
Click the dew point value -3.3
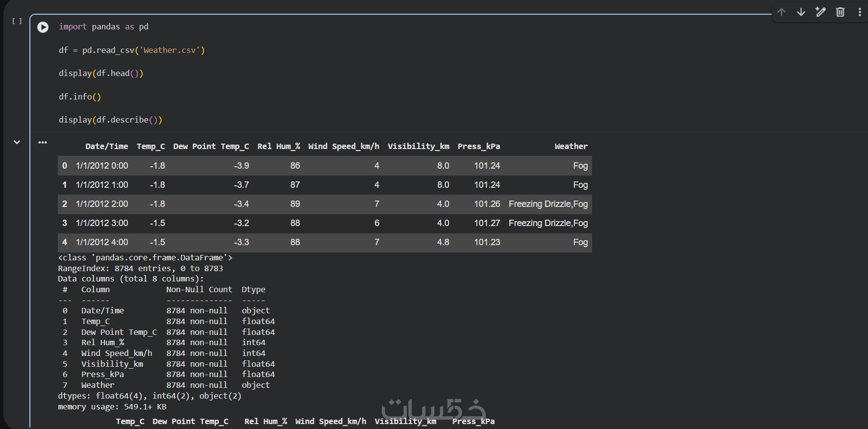tap(241, 242)
